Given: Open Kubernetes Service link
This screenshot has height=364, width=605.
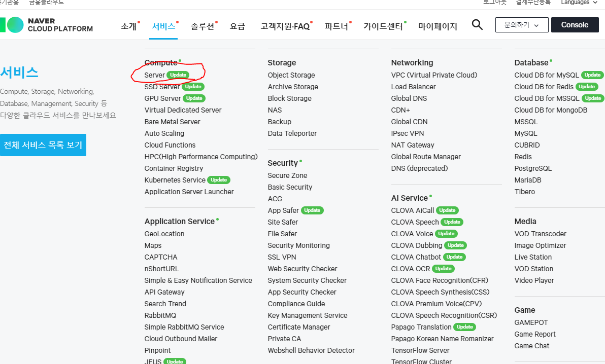Looking at the screenshot, I should click(175, 180).
